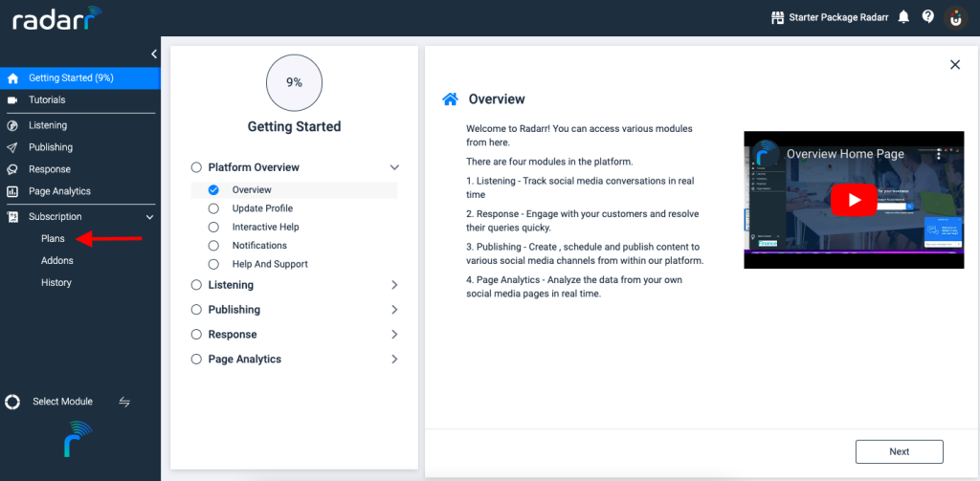
Task: Click the 9% progress circle
Action: coord(294,82)
